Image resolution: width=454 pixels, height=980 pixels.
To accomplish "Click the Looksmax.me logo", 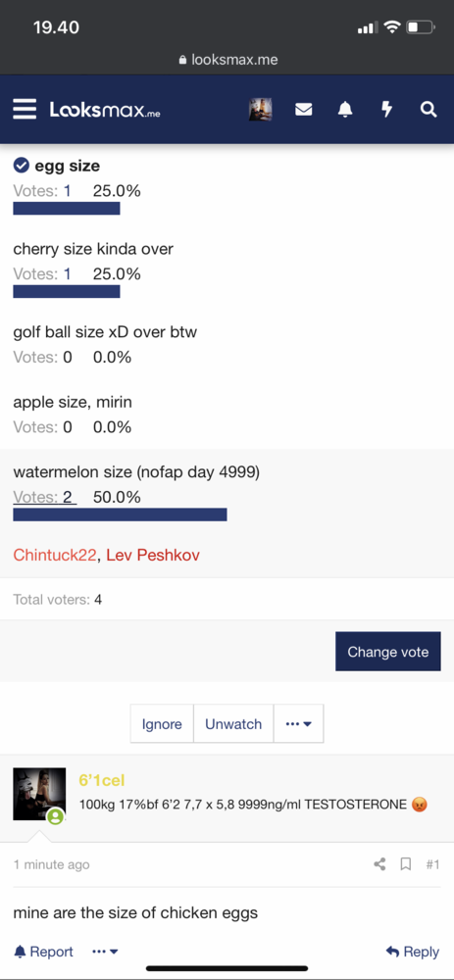I will coord(105,110).
